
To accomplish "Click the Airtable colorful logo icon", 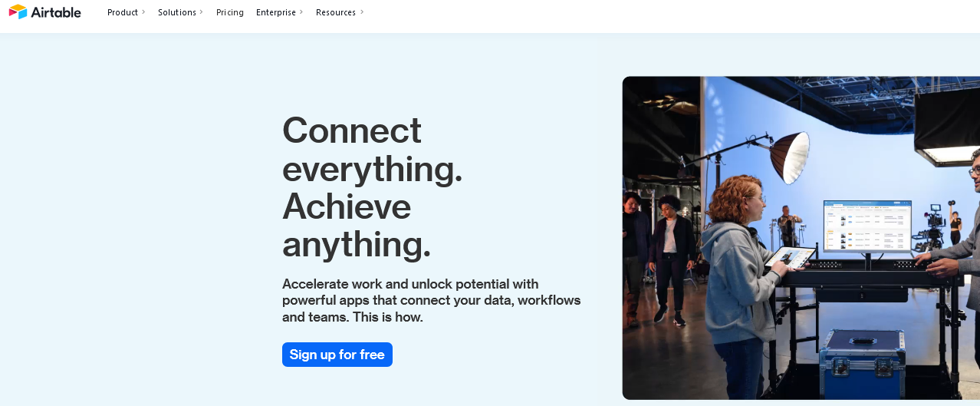I will (x=18, y=12).
